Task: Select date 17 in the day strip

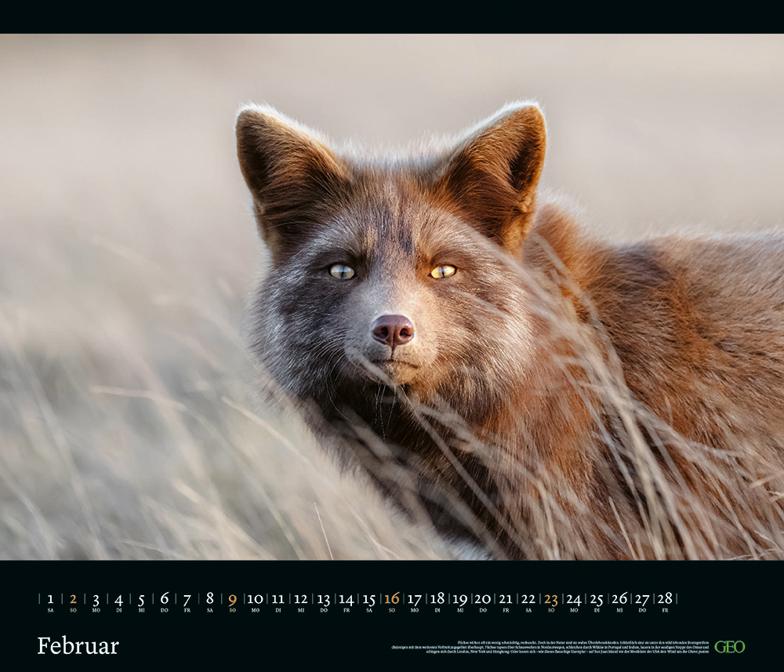Action: click(415, 599)
